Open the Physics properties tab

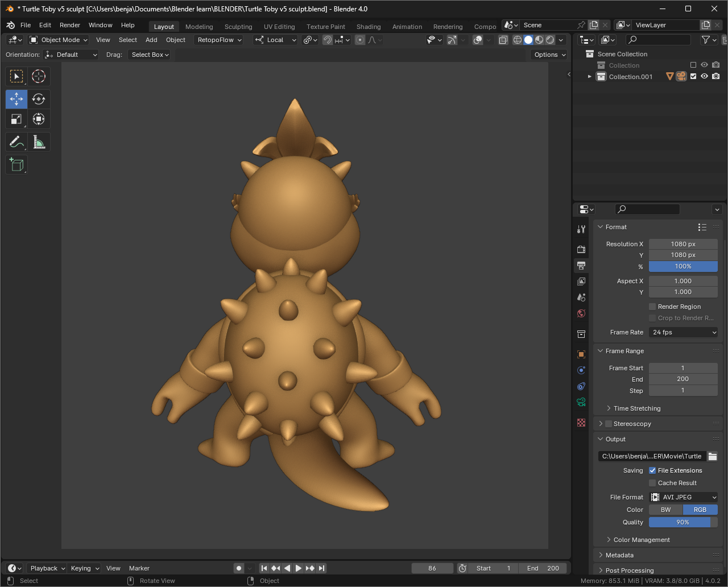coord(581,370)
